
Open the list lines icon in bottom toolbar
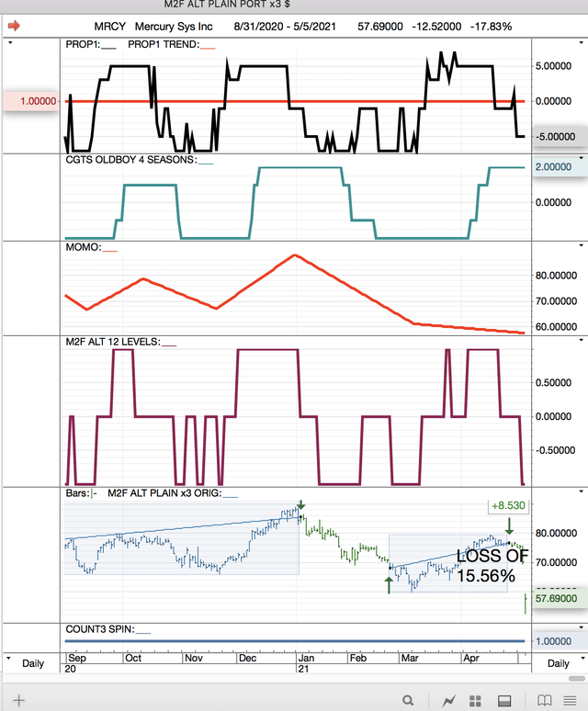[570, 701]
